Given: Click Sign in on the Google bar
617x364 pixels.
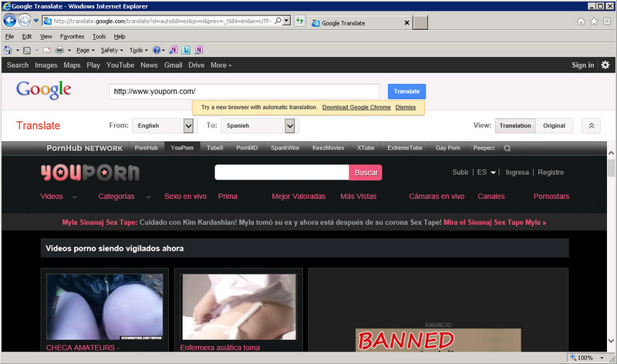Looking at the screenshot, I should pos(583,65).
